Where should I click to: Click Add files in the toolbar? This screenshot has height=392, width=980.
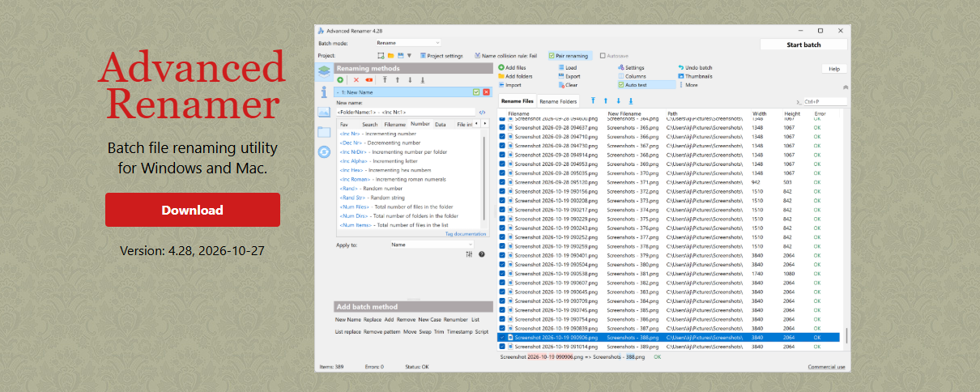tap(512, 67)
